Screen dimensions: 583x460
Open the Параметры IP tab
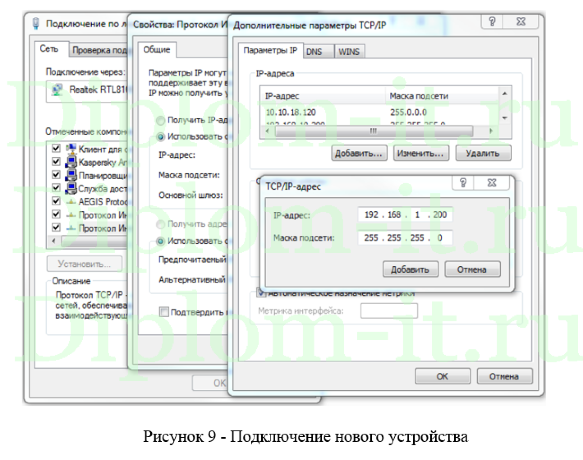tap(270, 50)
